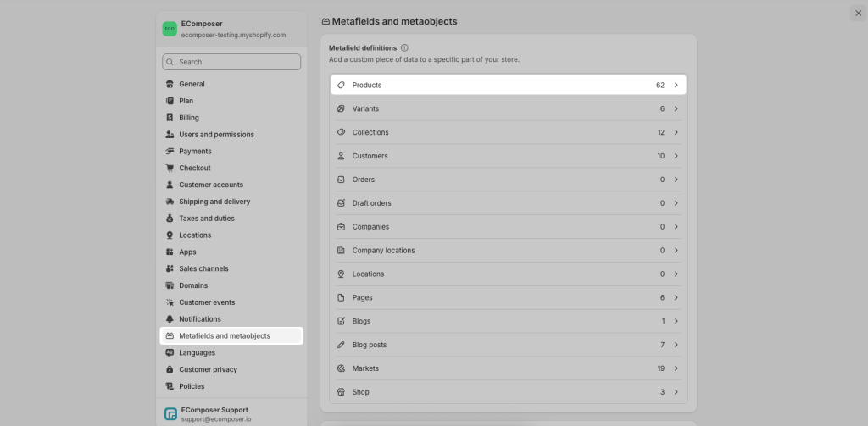
Task: Click the info icon beside Metafield definitions
Action: click(x=404, y=48)
